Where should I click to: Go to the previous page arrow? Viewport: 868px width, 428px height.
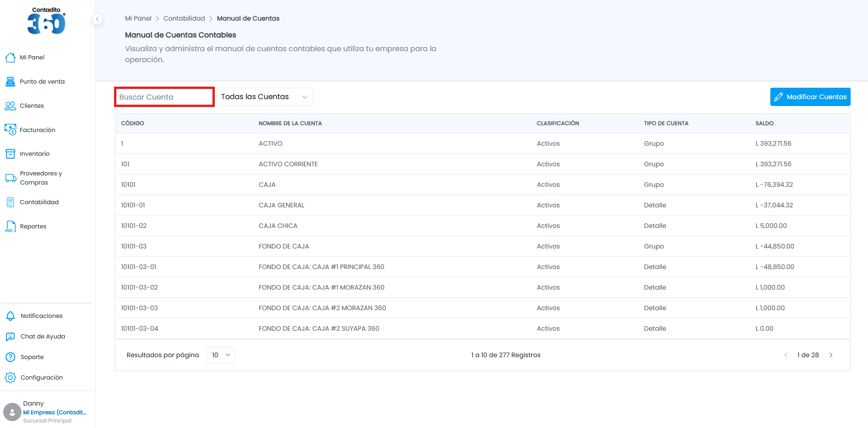[786, 355]
